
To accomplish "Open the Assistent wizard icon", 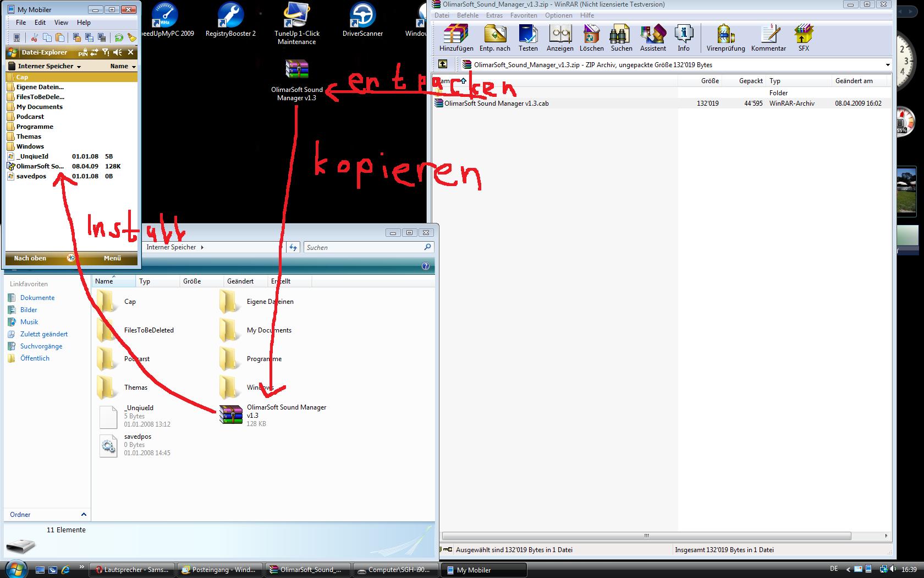I will 653,38.
